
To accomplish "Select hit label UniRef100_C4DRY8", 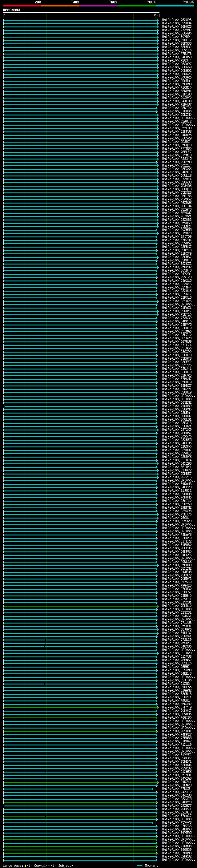I will [177, 802].
